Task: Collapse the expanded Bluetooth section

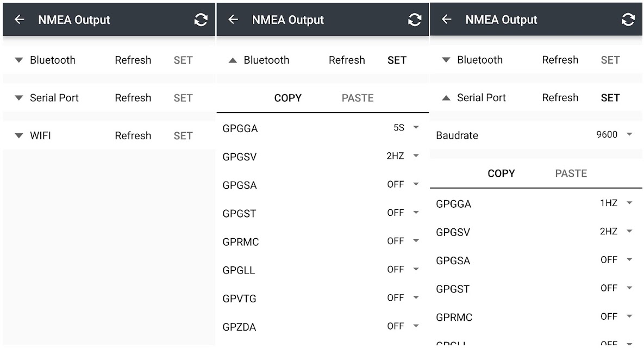Action: pyautogui.click(x=233, y=60)
